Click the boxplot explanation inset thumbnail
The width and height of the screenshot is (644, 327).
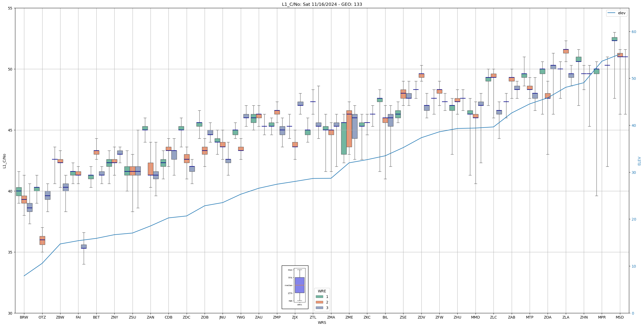(x=295, y=287)
